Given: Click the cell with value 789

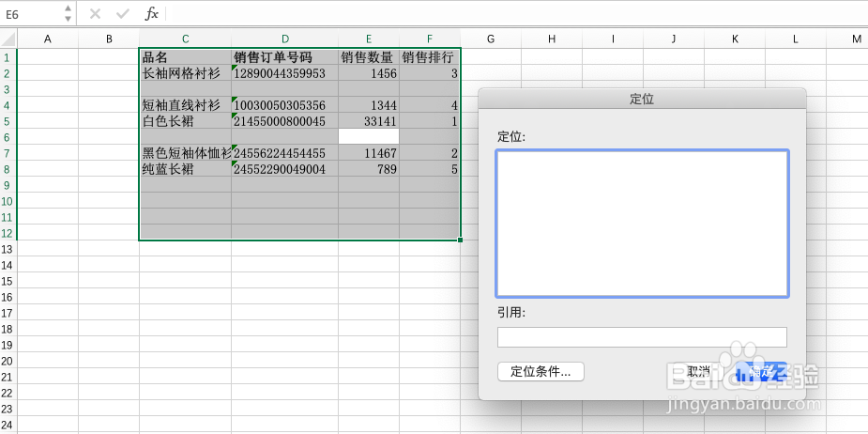Looking at the screenshot, I should 369,169.
